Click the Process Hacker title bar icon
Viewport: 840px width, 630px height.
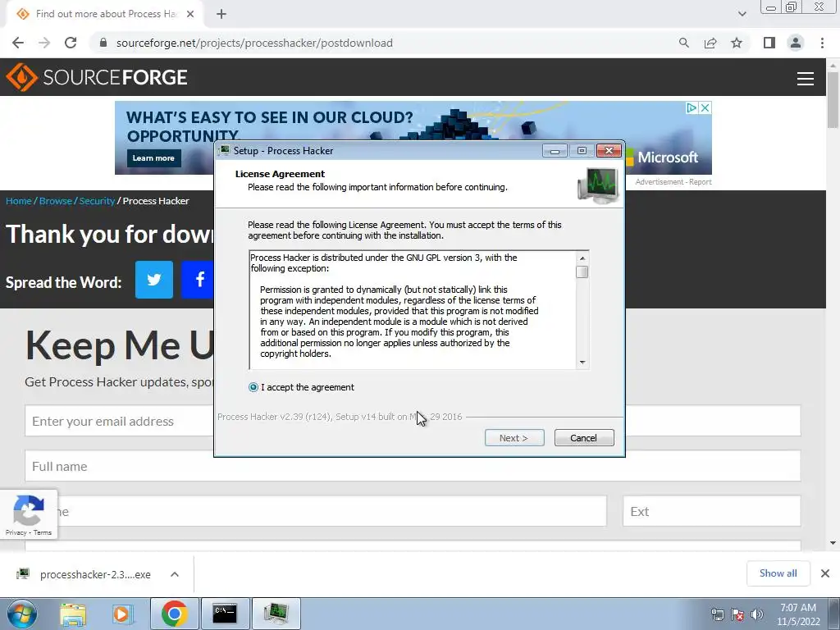(225, 150)
